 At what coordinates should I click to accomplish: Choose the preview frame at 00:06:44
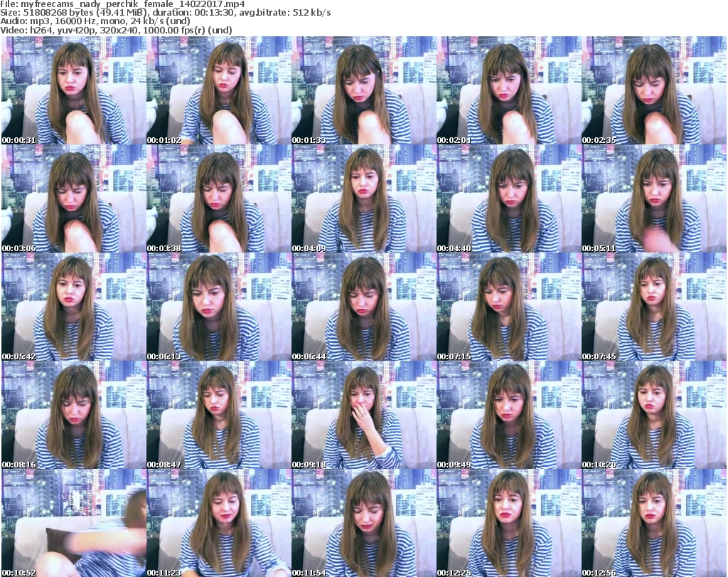click(363, 307)
